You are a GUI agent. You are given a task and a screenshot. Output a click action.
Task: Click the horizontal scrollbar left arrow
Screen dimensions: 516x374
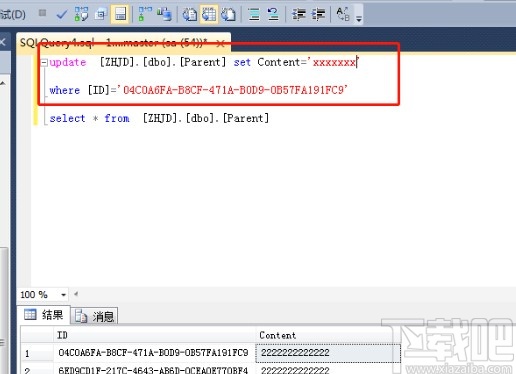point(76,294)
